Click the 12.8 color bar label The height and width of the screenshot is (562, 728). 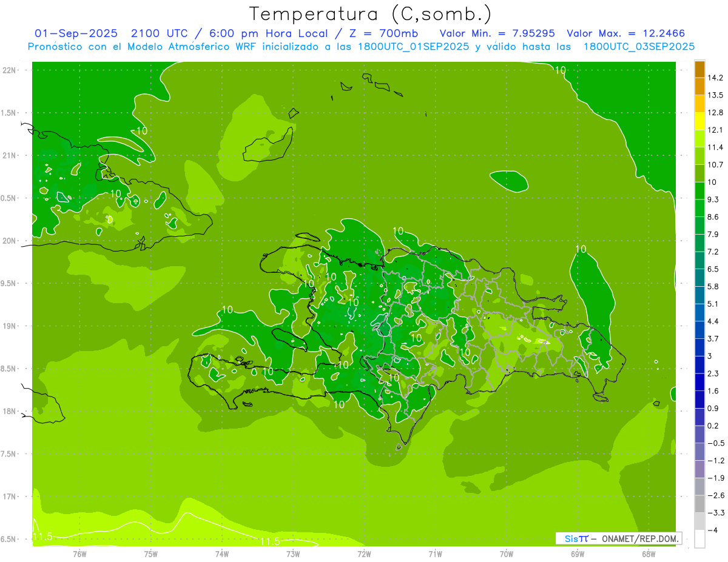point(715,112)
